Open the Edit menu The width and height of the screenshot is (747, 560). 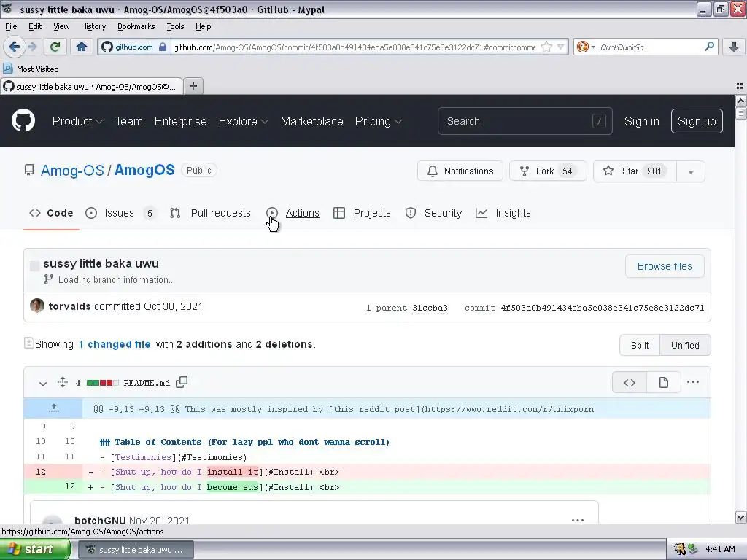coord(35,26)
